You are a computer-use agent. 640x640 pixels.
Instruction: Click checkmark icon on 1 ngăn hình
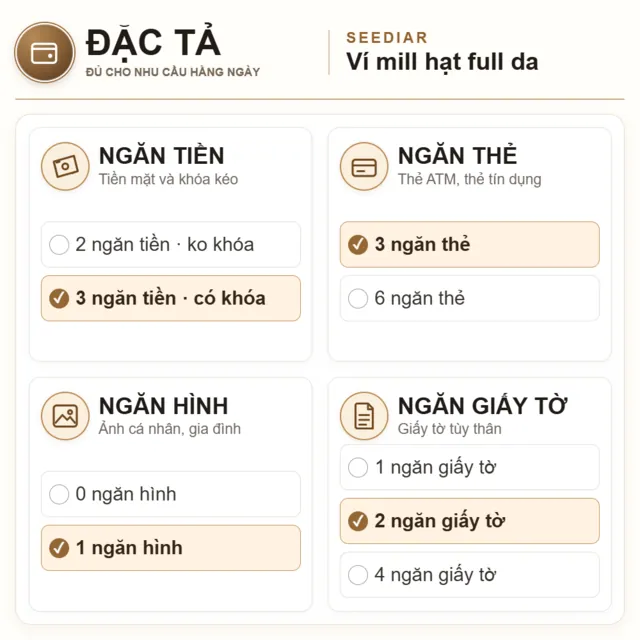pyautogui.click(x=59, y=548)
